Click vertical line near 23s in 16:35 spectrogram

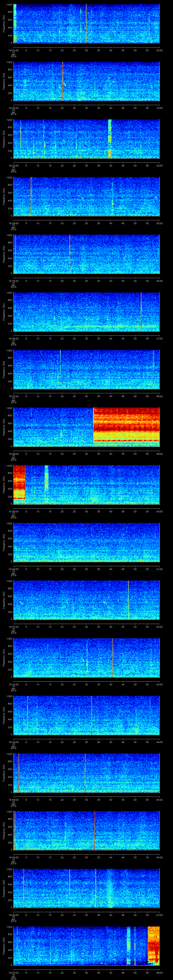[70, 254]
